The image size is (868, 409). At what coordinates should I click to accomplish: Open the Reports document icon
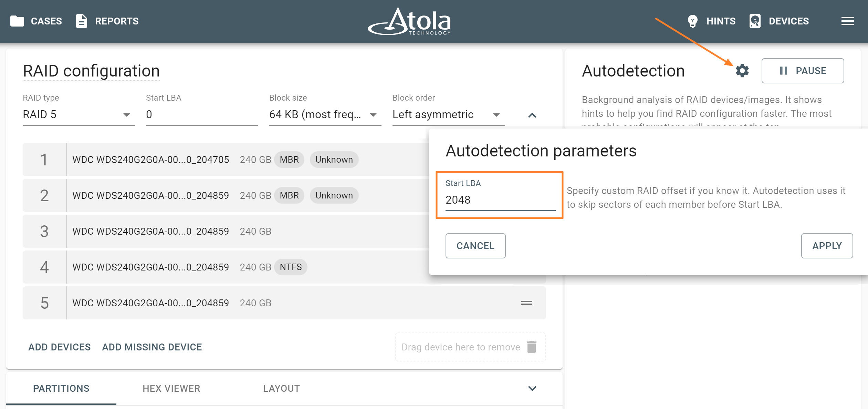[81, 21]
